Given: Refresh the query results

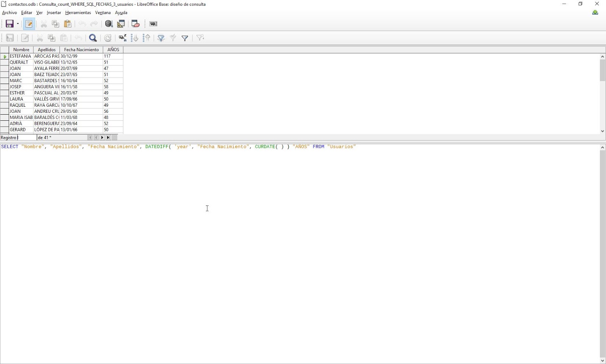Looking at the screenshot, I should pos(108,38).
